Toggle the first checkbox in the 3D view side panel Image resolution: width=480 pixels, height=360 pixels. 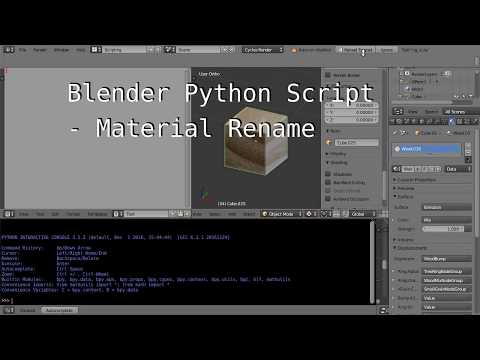click(328, 75)
